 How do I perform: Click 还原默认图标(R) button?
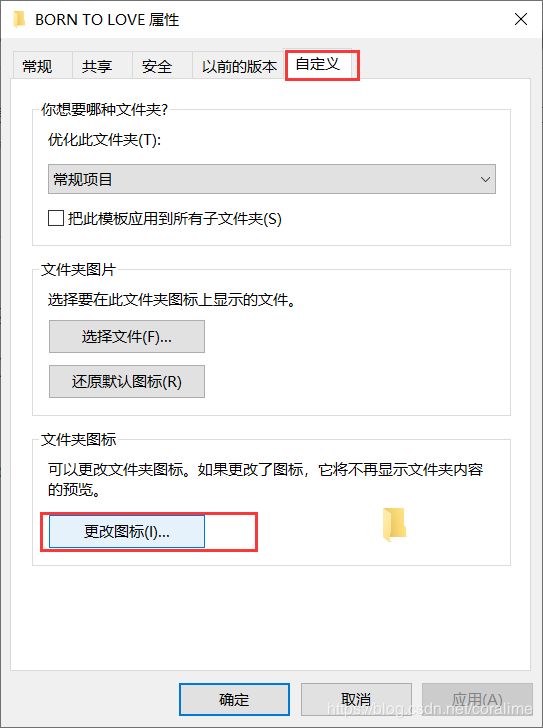[x=127, y=382]
